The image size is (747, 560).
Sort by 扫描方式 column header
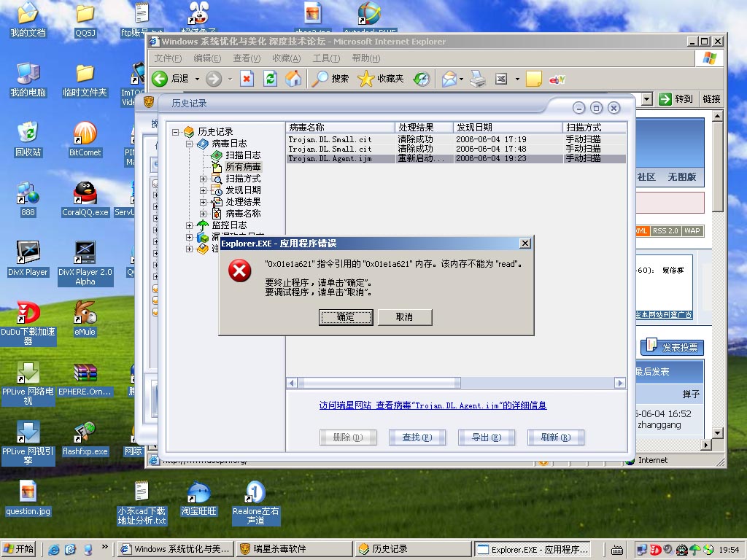595,128
